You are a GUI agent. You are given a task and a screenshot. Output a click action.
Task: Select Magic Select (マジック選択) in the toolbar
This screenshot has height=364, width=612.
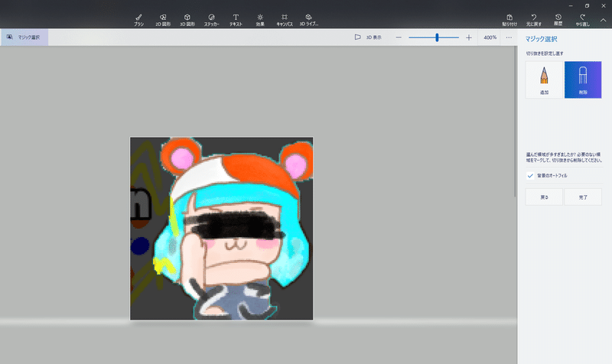click(24, 37)
